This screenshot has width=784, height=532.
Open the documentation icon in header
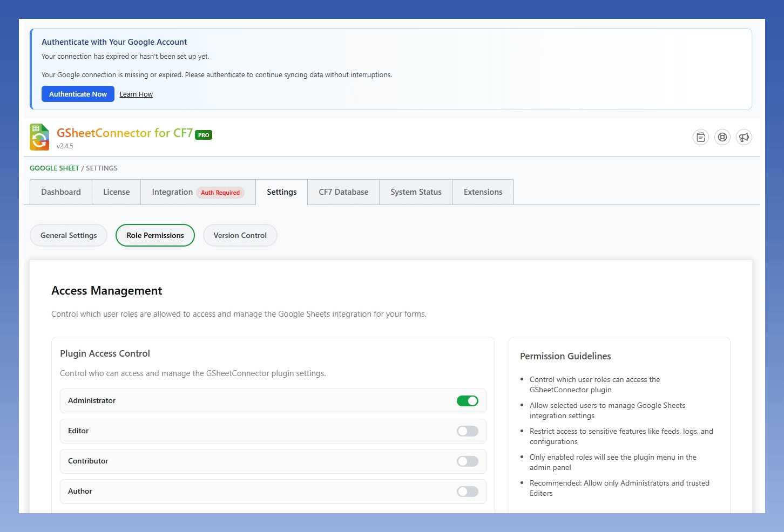(701, 137)
